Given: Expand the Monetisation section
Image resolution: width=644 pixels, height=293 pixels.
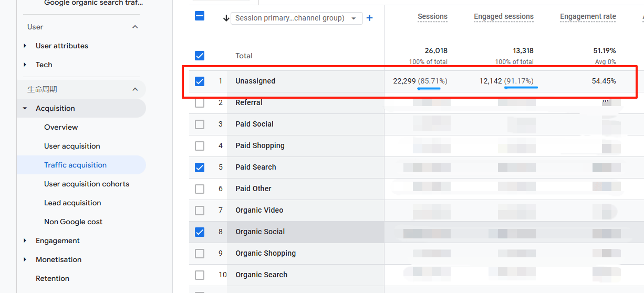Looking at the screenshot, I should click(x=25, y=259).
